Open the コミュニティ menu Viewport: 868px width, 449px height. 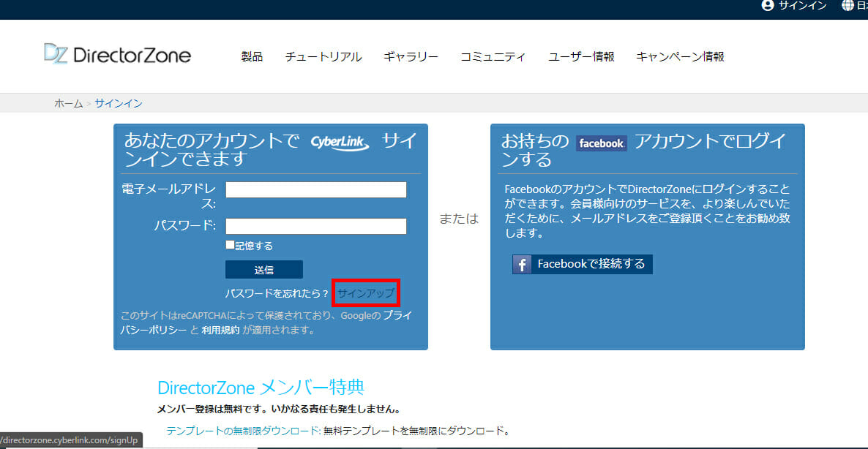pos(493,56)
